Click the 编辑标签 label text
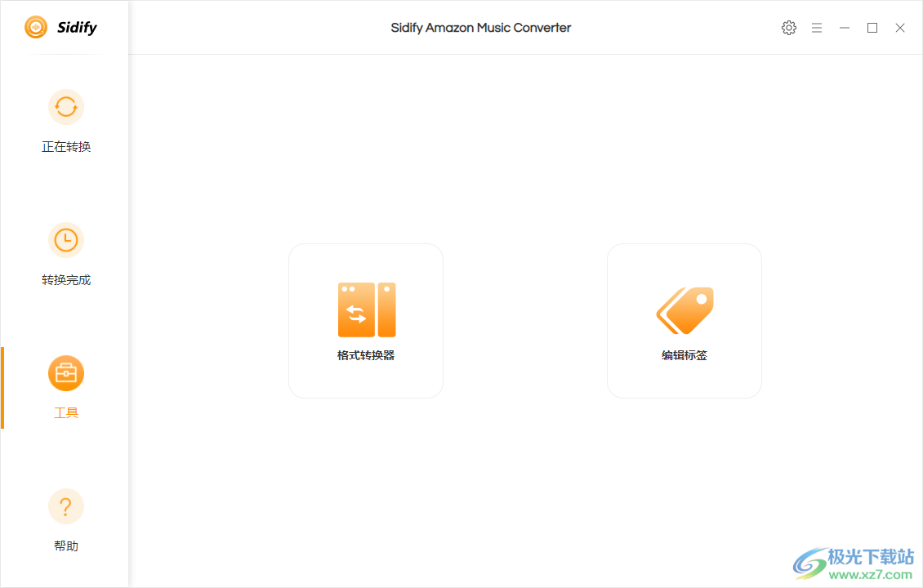 tap(684, 355)
